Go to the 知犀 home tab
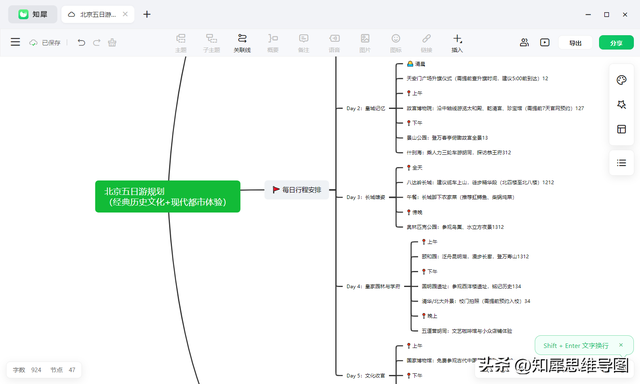The height and width of the screenshot is (384, 640). tap(33, 14)
